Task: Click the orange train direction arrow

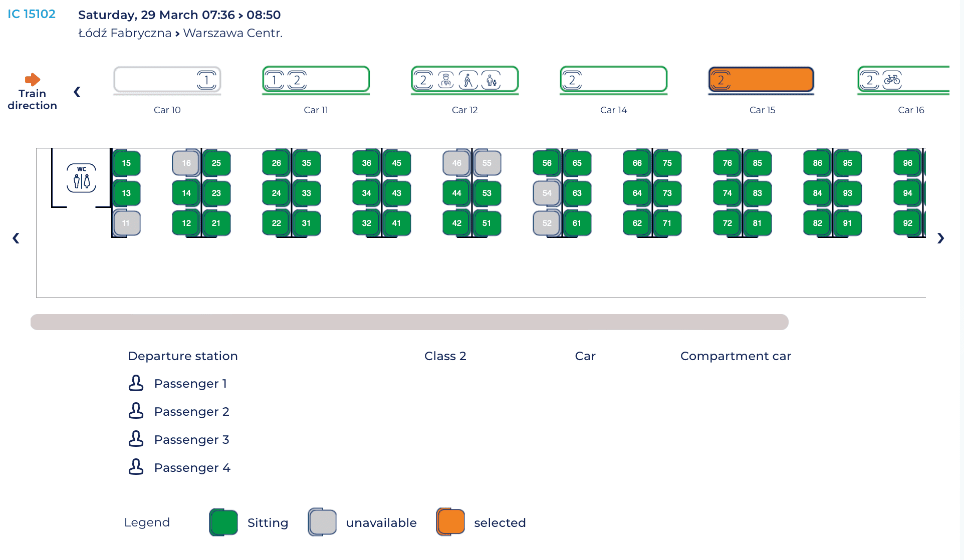Action: [33, 79]
